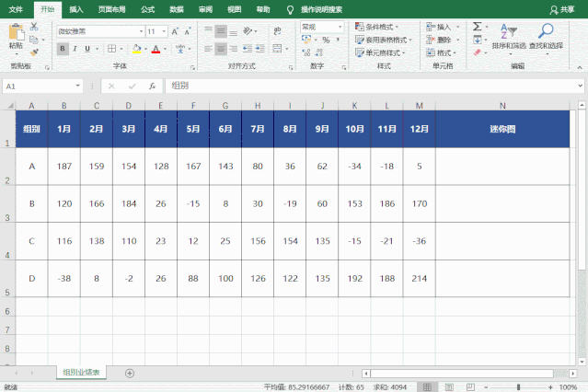The width and height of the screenshot is (588, 392).
Task: Switch to the Insert (插入) tab
Action: click(75, 8)
